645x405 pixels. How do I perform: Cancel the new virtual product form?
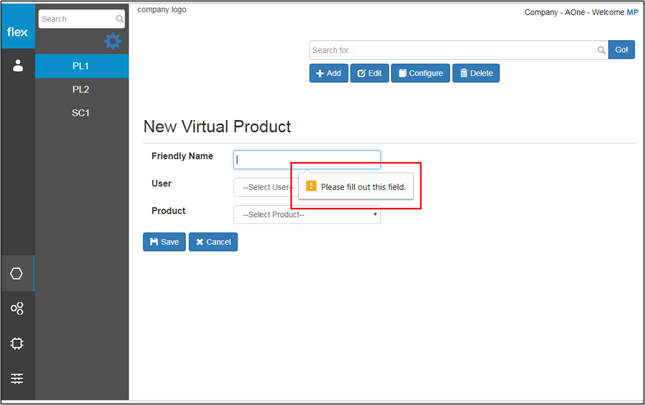click(x=213, y=241)
